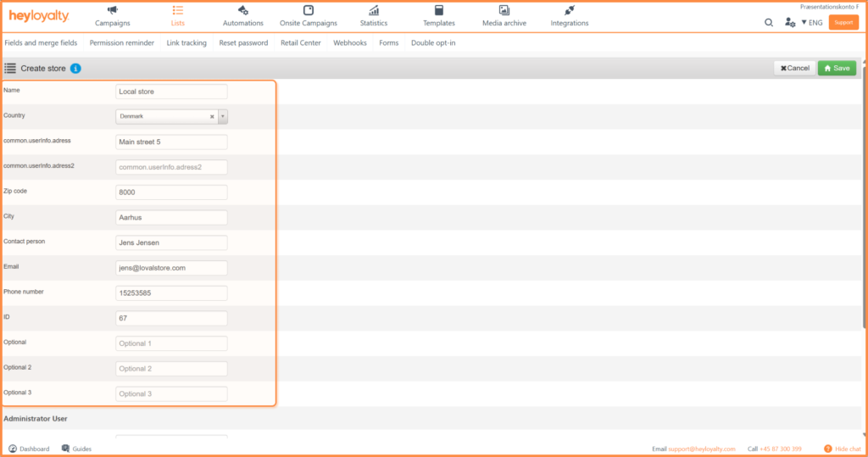
Task: Click the Zip code input field
Action: pyautogui.click(x=171, y=192)
